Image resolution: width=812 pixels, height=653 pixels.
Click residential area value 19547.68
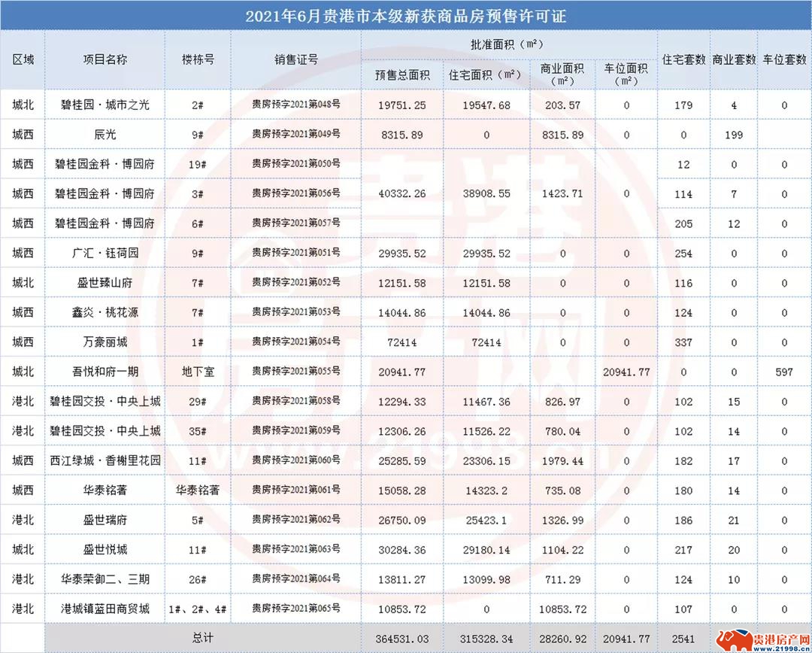coord(486,105)
